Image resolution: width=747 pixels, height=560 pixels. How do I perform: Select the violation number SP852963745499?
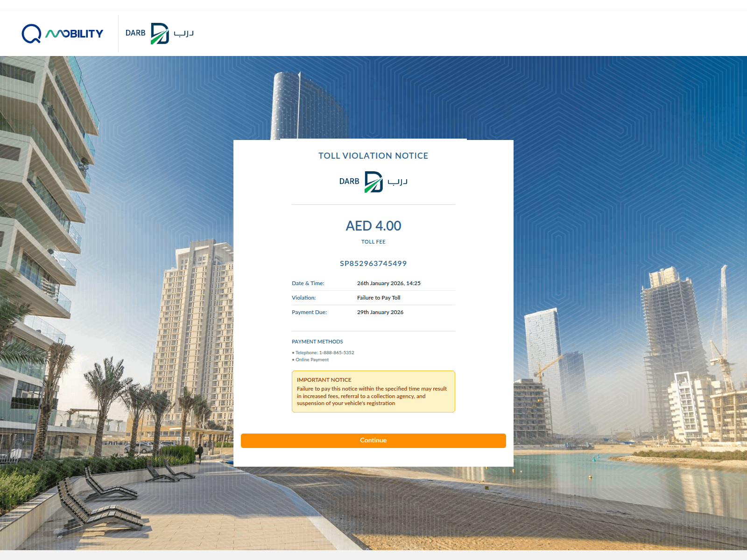click(x=373, y=263)
